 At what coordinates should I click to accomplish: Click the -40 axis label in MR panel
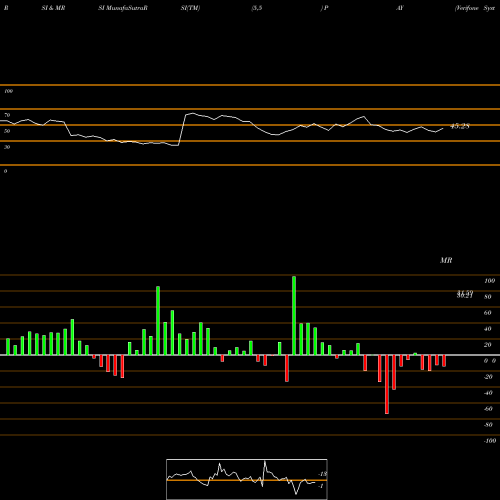(488, 393)
